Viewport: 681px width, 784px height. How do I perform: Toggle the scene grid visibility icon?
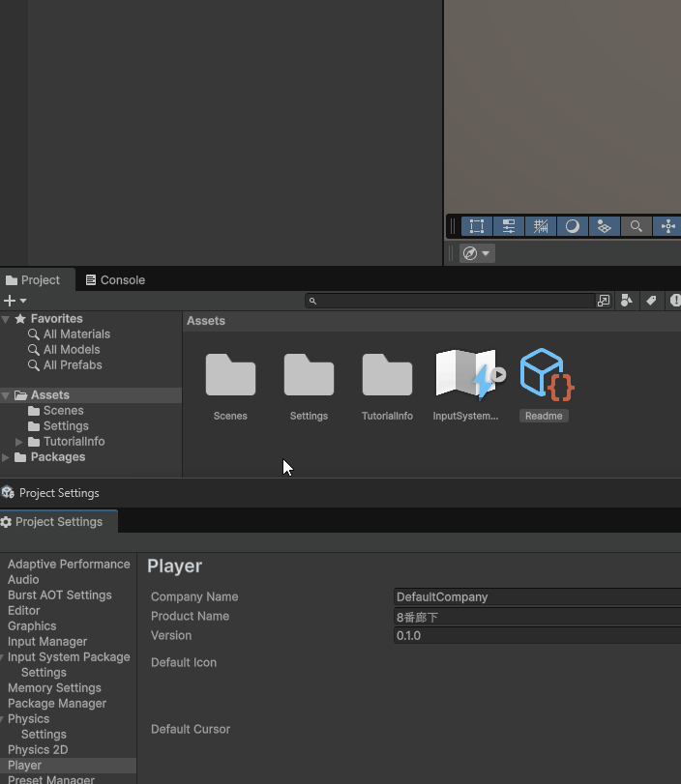(x=605, y=226)
